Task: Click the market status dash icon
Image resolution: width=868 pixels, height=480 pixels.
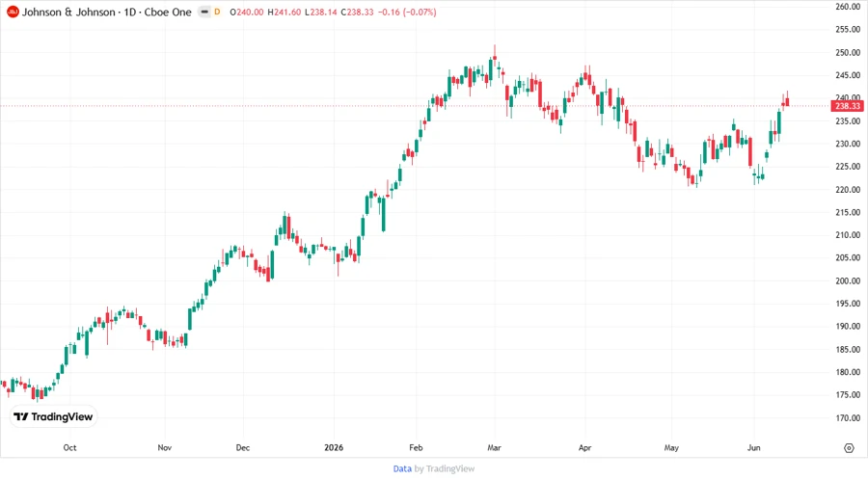Action: point(204,13)
